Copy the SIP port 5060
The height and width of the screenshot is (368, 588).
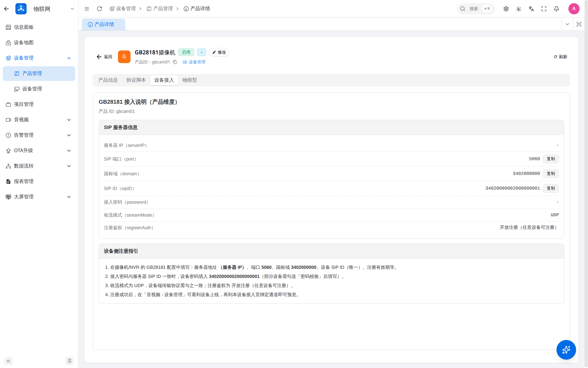(551, 159)
